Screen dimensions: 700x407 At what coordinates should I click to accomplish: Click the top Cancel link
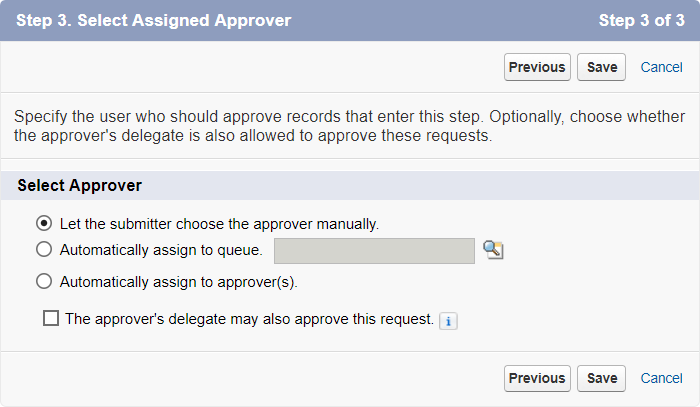coord(661,67)
